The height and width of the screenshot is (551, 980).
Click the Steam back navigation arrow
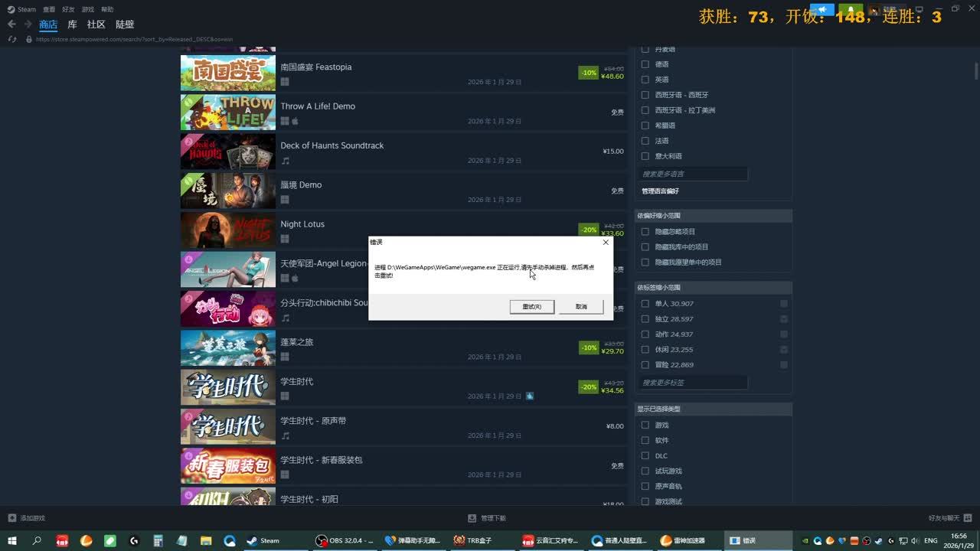tap(11, 24)
